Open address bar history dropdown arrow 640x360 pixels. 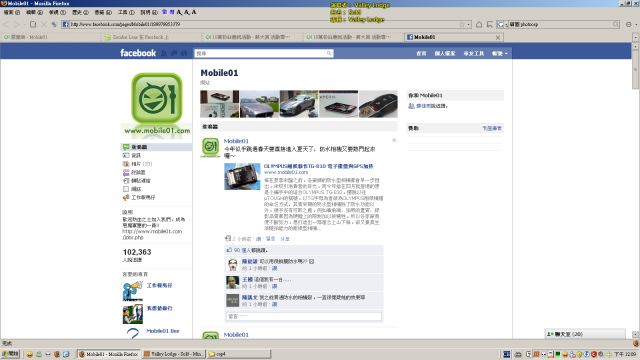[469, 24]
